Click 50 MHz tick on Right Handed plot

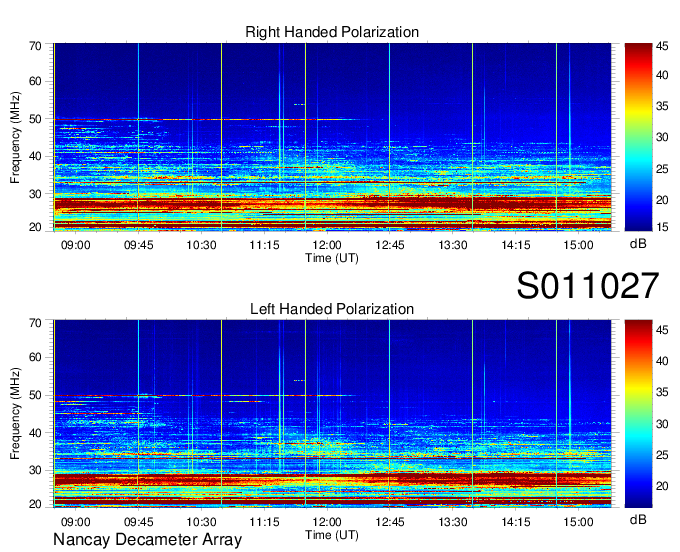35,119
